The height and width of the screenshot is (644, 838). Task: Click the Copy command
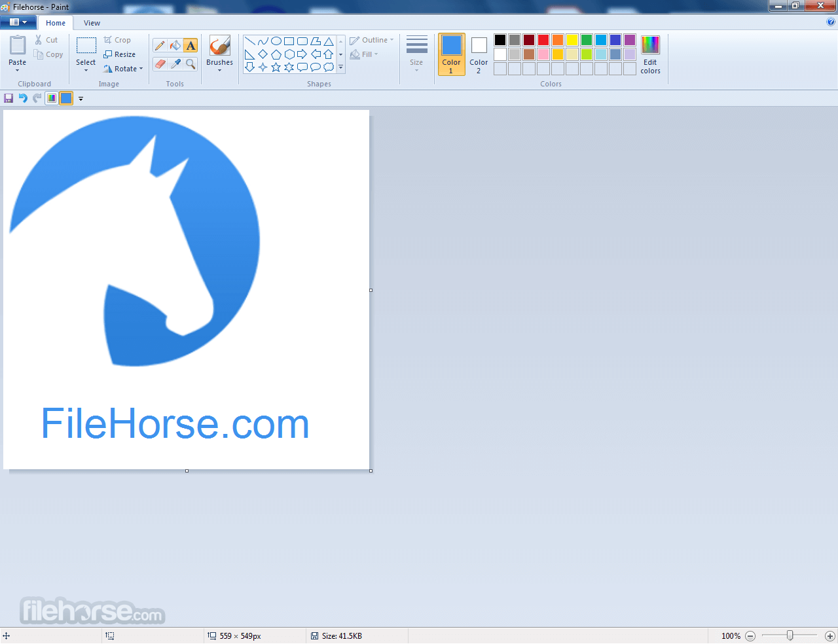49,54
